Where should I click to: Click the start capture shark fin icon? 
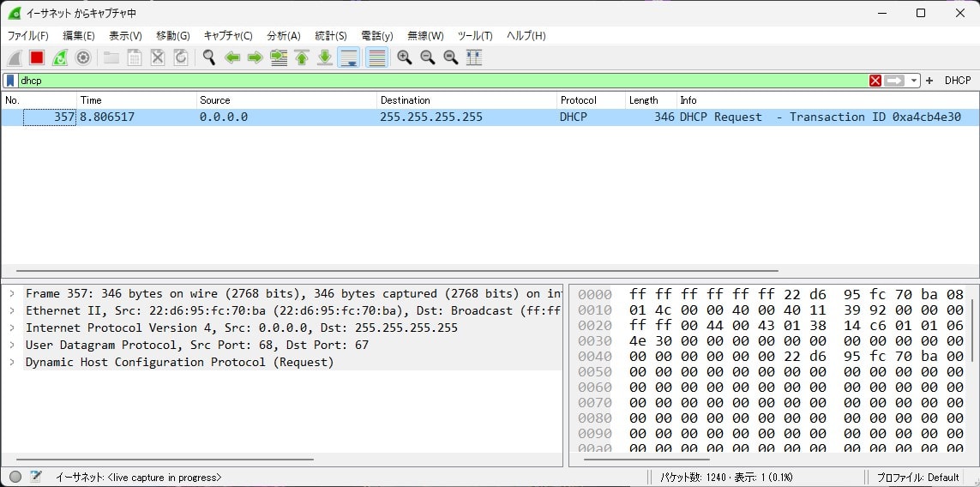click(x=15, y=58)
